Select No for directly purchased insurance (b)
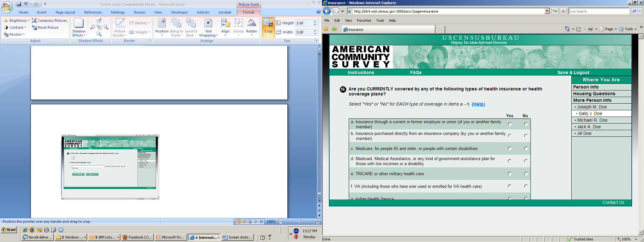The image size is (644, 242). tap(526, 135)
